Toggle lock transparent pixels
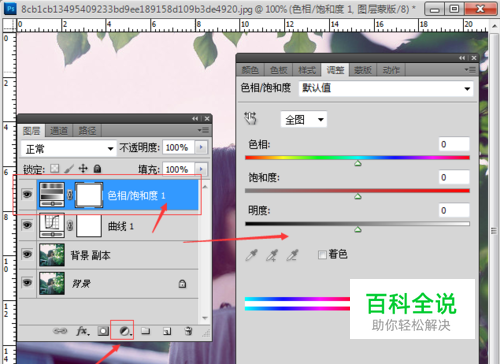This screenshot has height=364, width=500. pos(54,169)
